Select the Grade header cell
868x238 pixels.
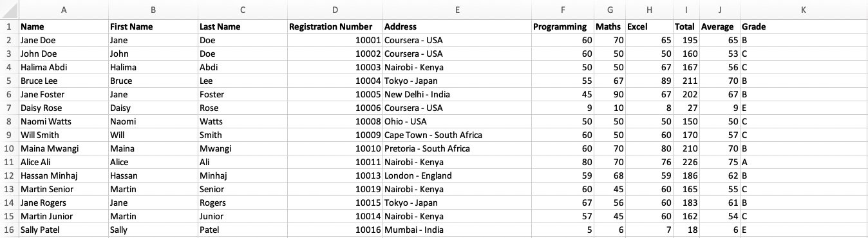[804, 27]
